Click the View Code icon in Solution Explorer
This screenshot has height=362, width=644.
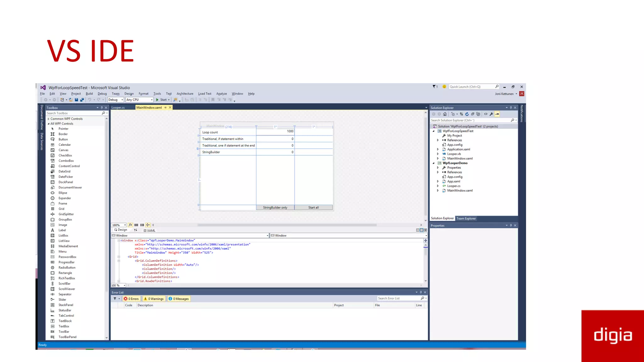pos(486,114)
